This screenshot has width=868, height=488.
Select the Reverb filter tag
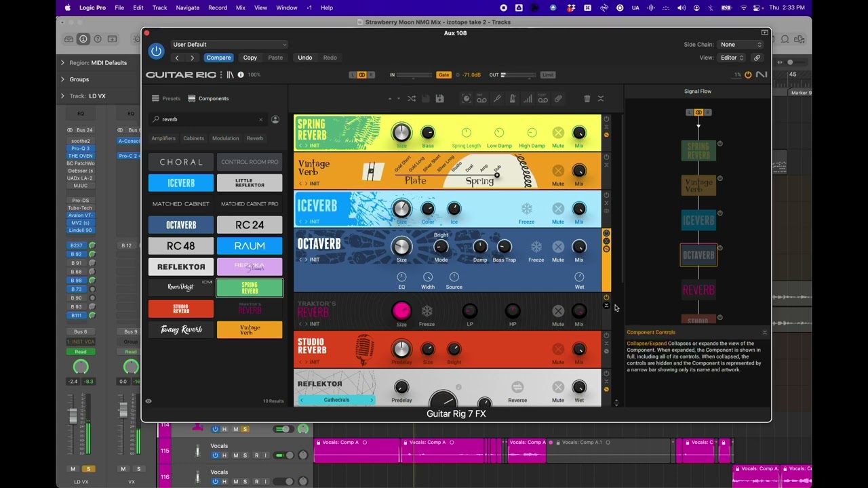(255, 138)
